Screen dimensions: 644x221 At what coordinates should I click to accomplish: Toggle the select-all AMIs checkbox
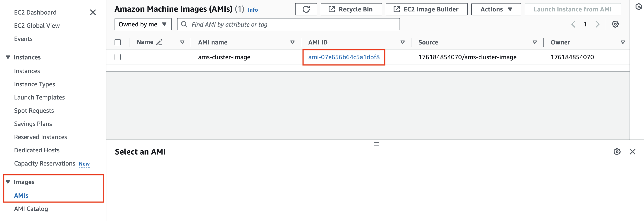[117, 42]
